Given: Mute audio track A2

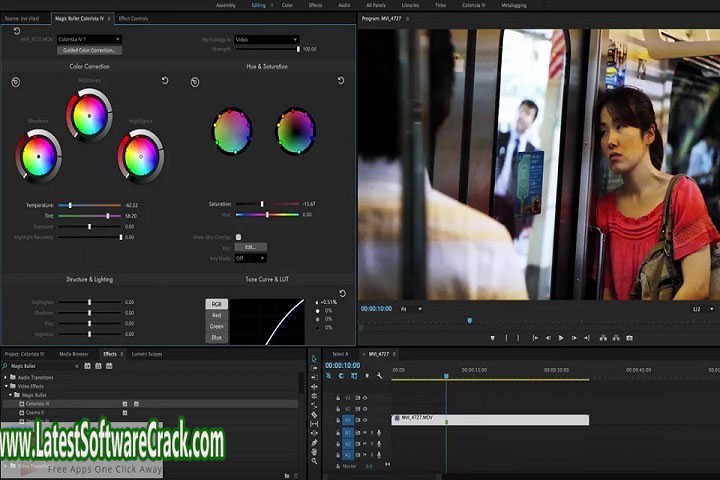Looking at the screenshot, I should click(x=365, y=444).
